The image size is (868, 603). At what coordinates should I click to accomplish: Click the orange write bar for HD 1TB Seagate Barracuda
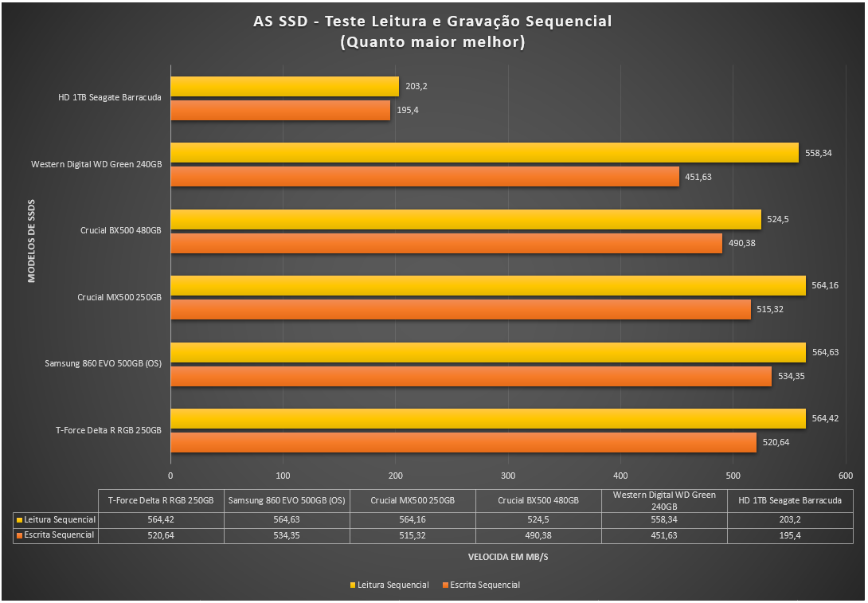(280, 110)
